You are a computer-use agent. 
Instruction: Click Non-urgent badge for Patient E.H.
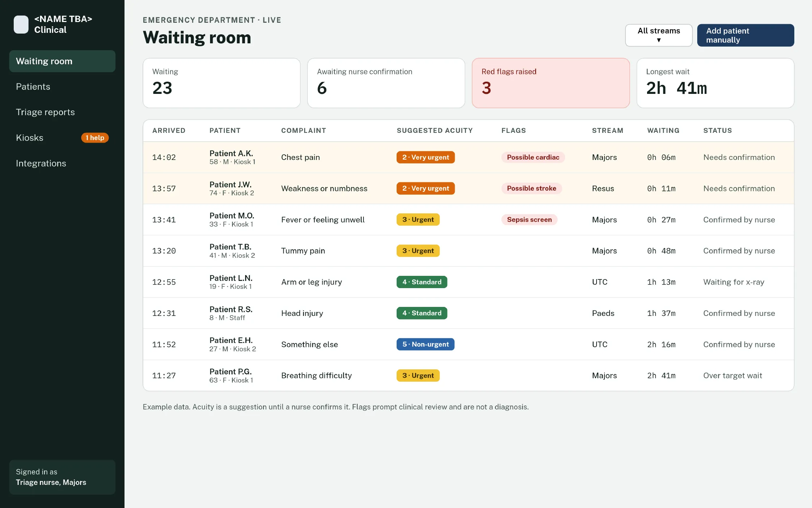[425, 344]
